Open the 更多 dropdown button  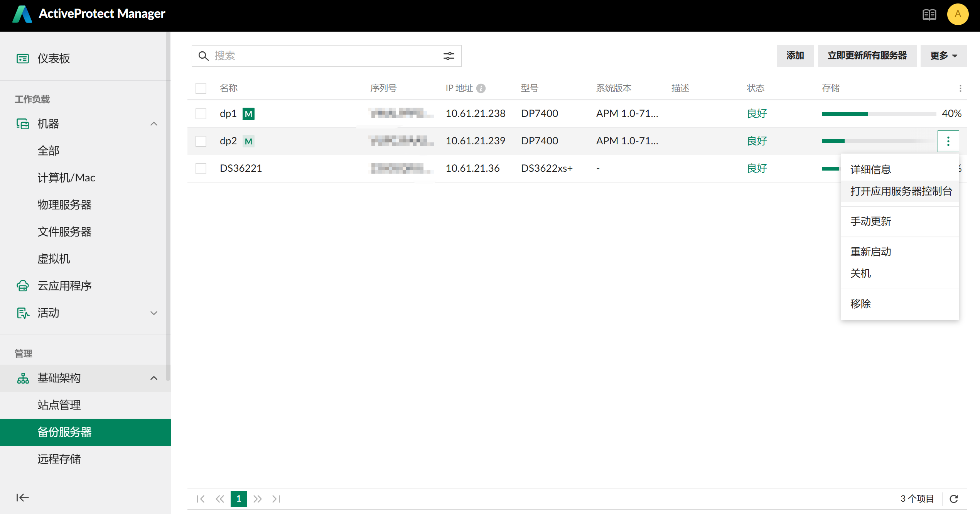point(943,56)
